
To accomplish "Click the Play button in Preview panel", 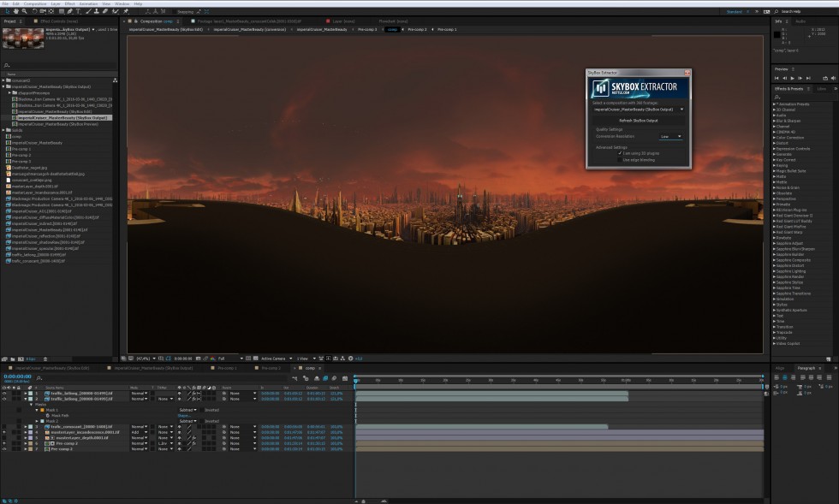I will [792, 78].
